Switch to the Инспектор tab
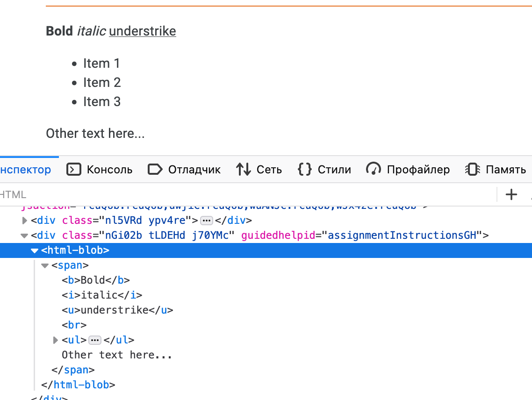 [26, 169]
